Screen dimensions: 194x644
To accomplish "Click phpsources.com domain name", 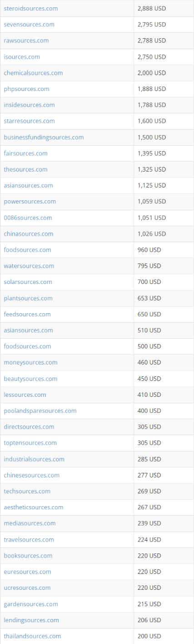I will [26, 89].
